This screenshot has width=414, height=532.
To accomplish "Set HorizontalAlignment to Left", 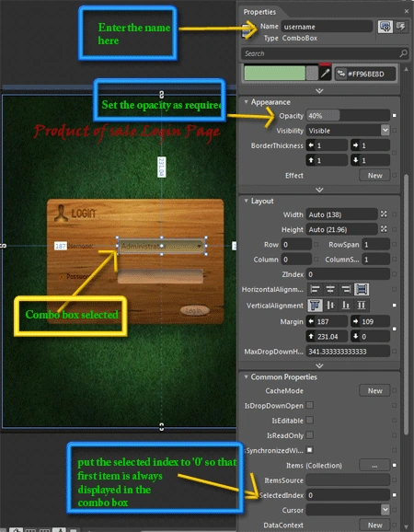I will (x=316, y=289).
